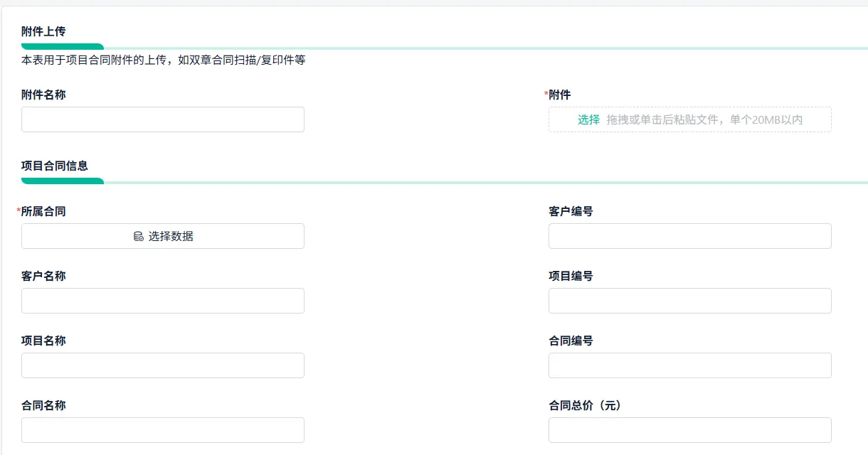This screenshot has height=455, width=868.
Task: Click the 客户编号 label text
Action: click(571, 211)
